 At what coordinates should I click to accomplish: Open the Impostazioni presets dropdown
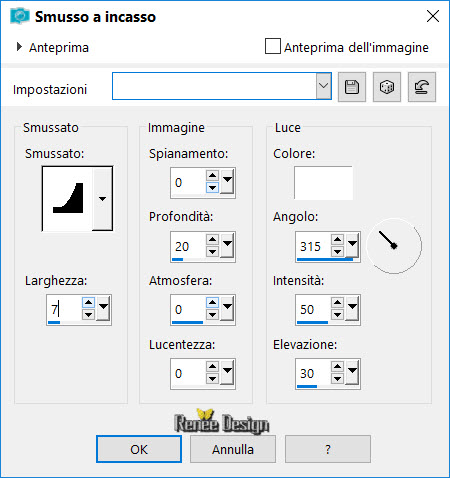323,86
